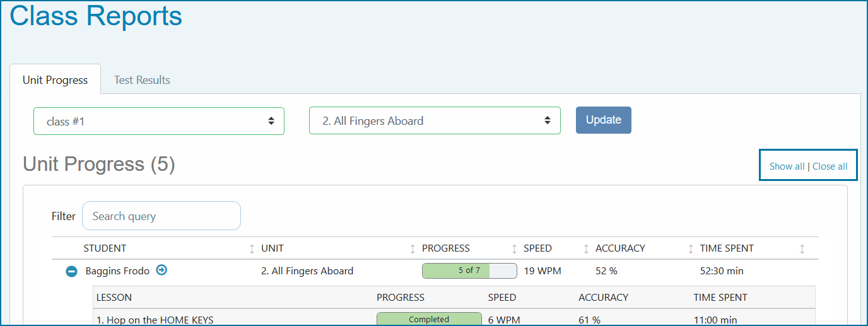The width and height of the screenshot is (868, 326).
Task: Click the Baggins Frodo student name
Action: (x=117, y=271)
